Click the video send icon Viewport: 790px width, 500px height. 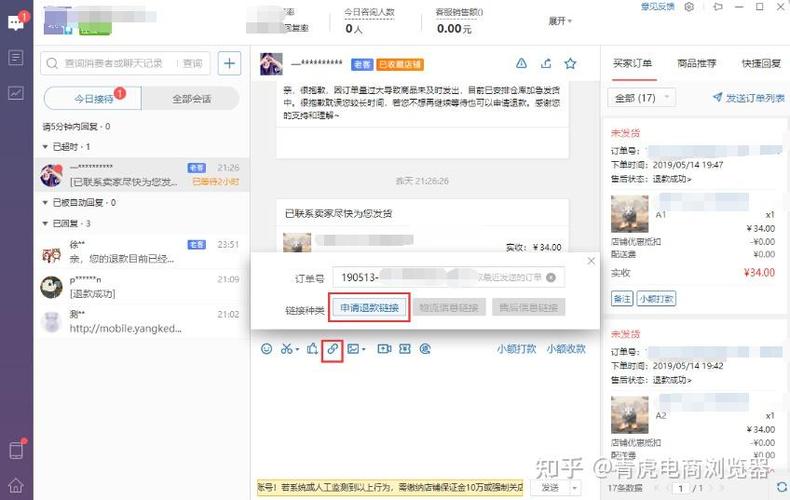click(384, 349)
